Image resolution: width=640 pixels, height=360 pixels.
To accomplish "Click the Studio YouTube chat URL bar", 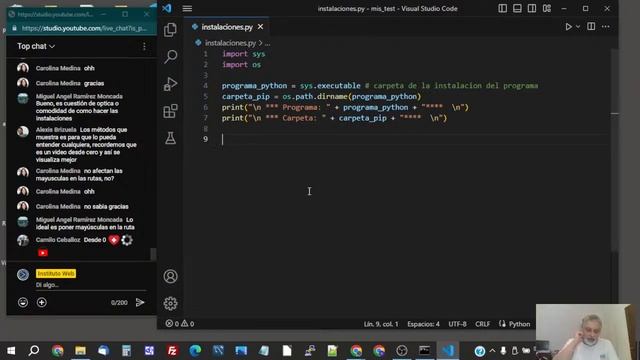I will (x=84, y=28).
